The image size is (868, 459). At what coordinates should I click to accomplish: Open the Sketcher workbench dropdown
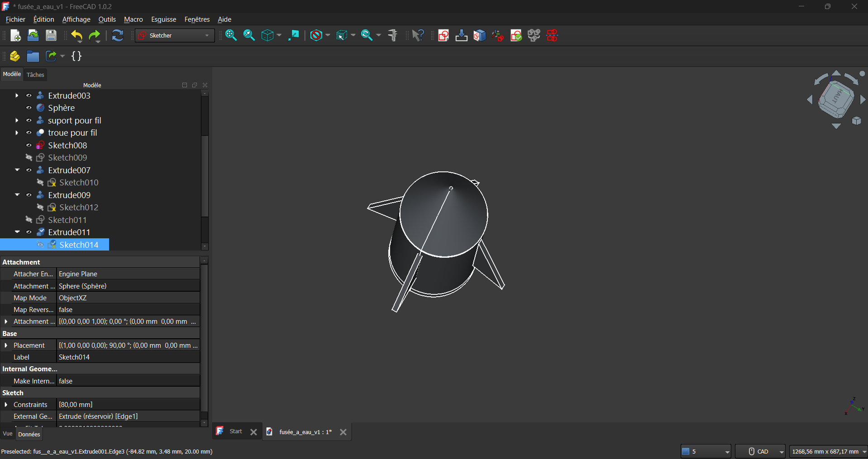(175, 36)
